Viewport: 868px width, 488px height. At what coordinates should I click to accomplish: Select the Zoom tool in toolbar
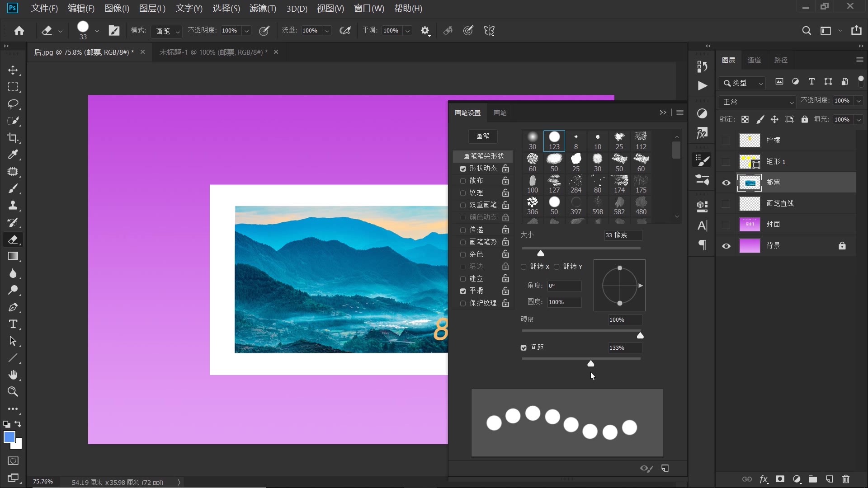click(13, 392)
